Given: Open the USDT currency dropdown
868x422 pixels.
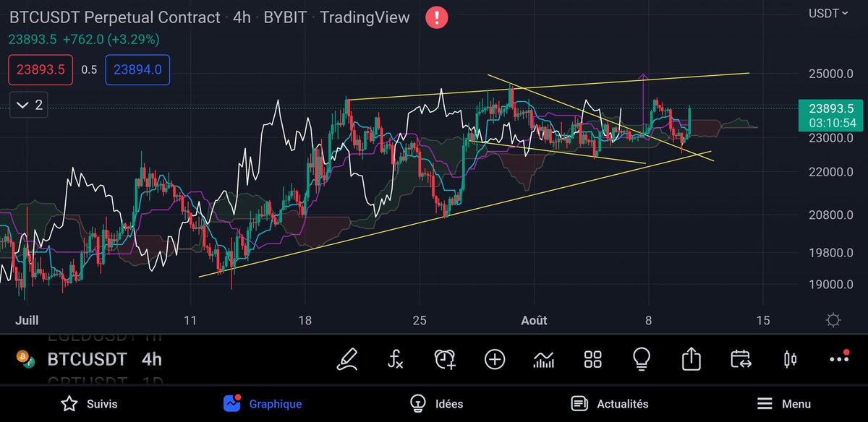Looking at the screenshot, I should 829,13.
